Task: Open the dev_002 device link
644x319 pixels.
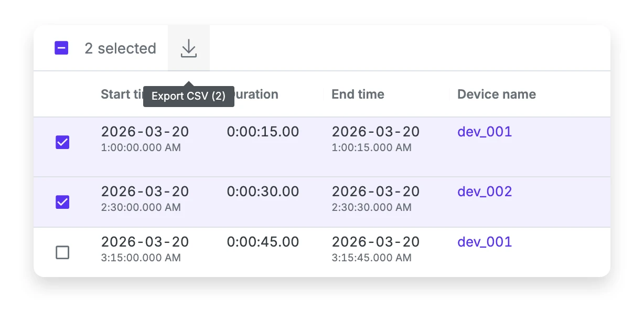Action: [485, 192]
